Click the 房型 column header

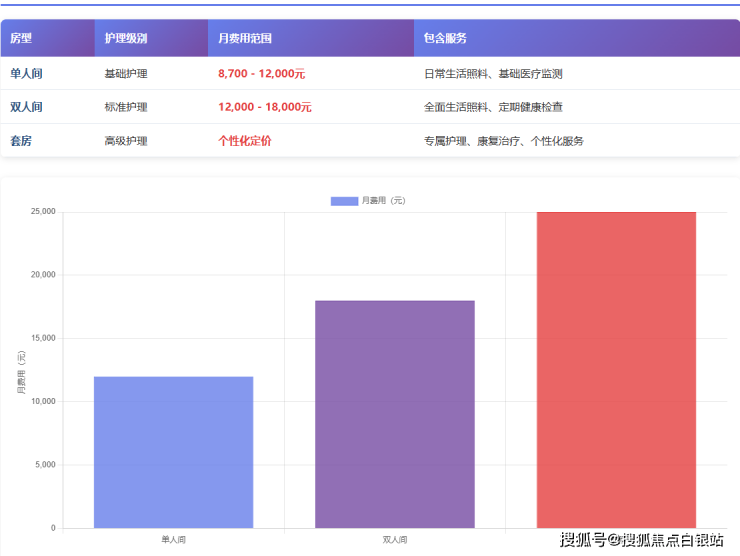tap(21, 38)
